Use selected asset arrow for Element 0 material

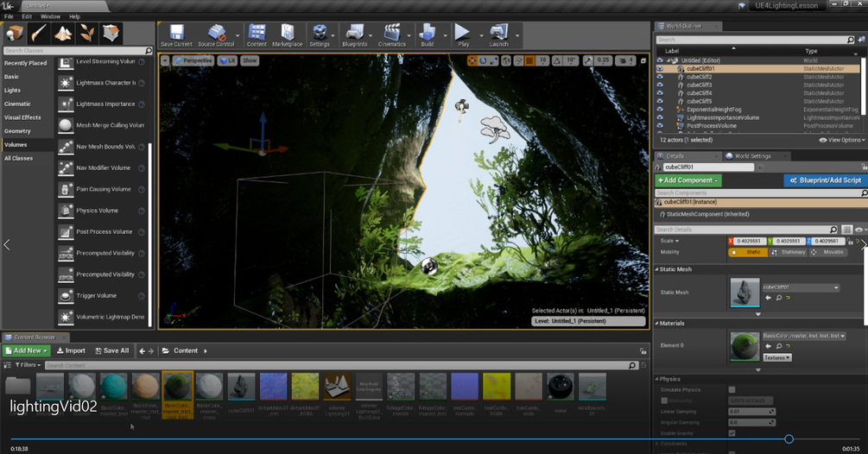click(x=769, y=346)
